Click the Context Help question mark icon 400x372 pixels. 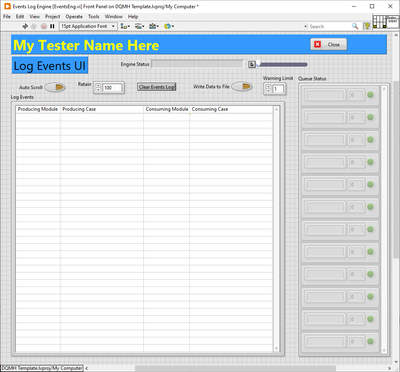click(x=367, y=26)
